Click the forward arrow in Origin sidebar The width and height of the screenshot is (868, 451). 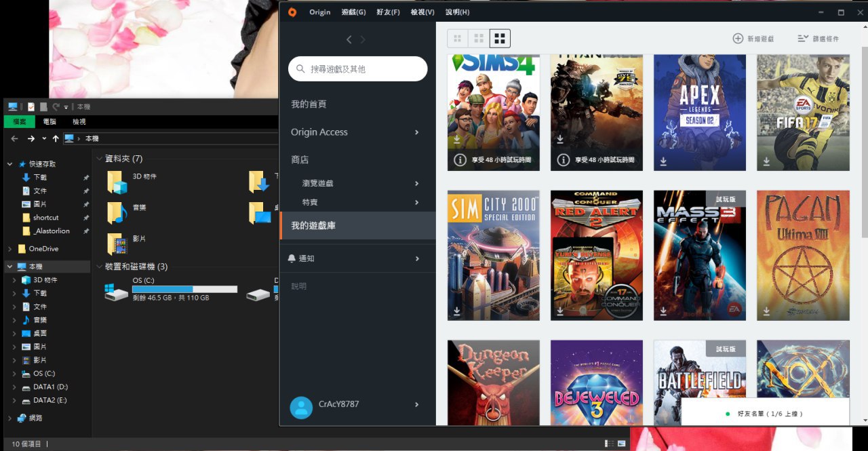pos(363,40)
